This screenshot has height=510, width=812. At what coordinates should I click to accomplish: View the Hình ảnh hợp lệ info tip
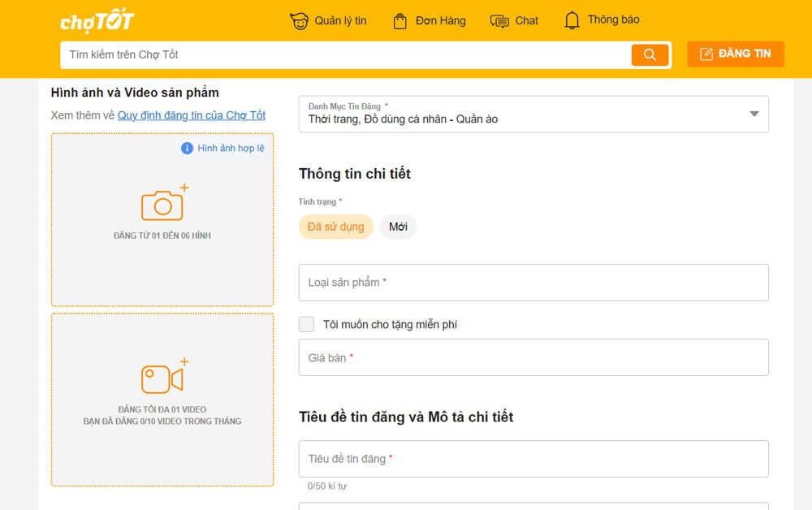coord(222,148)
